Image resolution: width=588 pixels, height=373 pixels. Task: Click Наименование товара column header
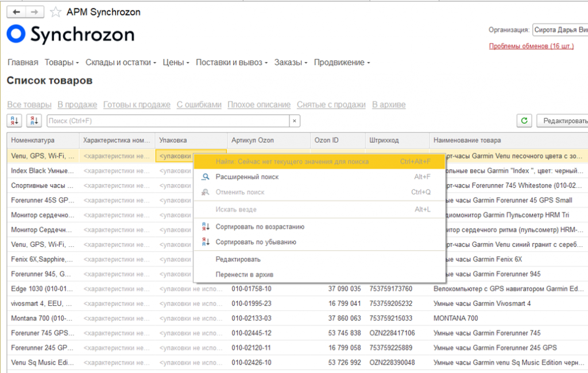point(509,140)
